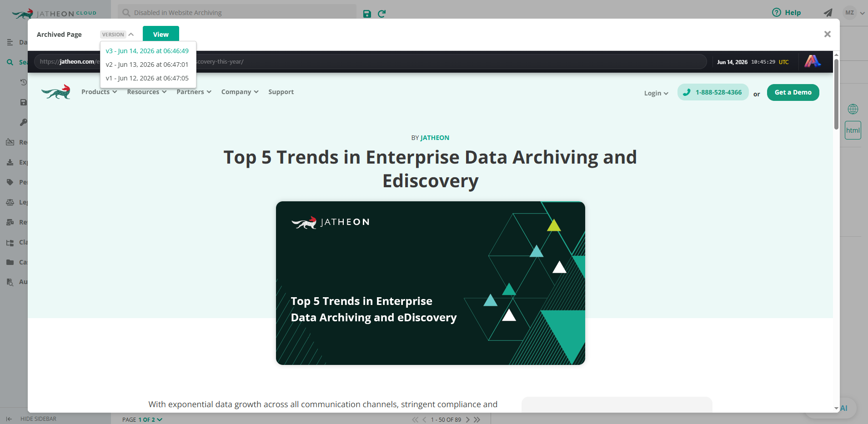The image size is (868, 424).
Task: Select version v2 - Jun 13, 2026
Action: (x=147, y=65)
